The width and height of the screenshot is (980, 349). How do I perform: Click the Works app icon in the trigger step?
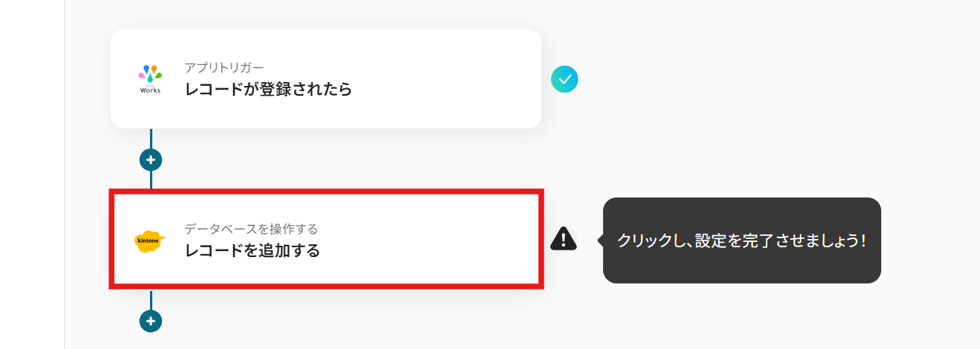(150, 78)
